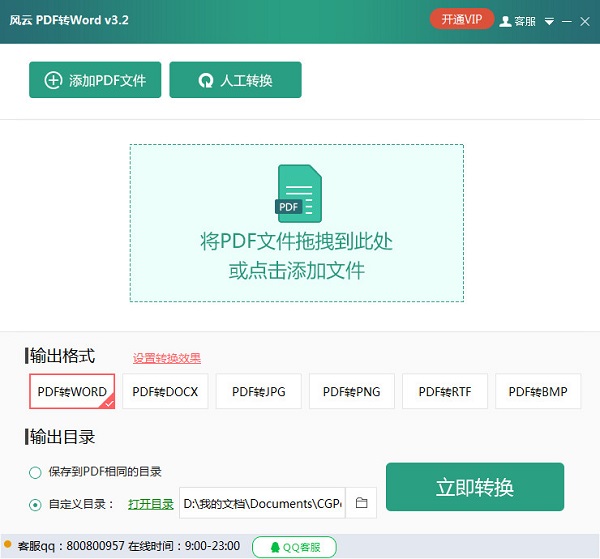Click the 打开目录 link
This screenshot has height=559, width=600.
[x=151, y=504]
